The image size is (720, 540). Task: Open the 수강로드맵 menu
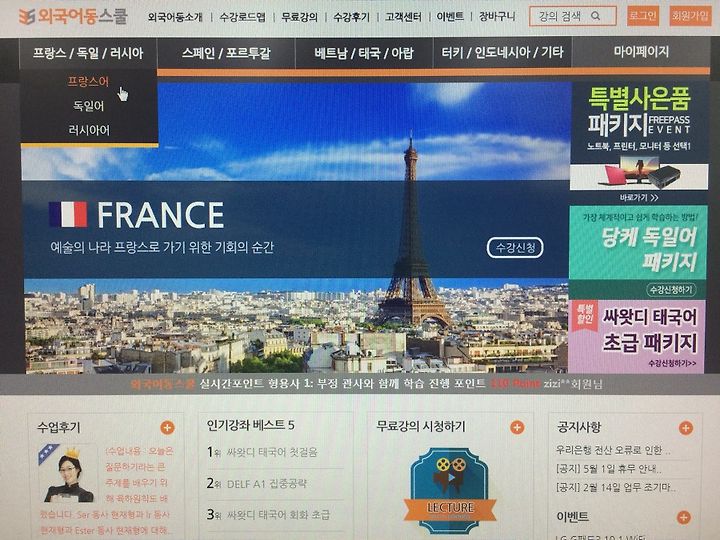pyautogui.click(x=242, y=17)
